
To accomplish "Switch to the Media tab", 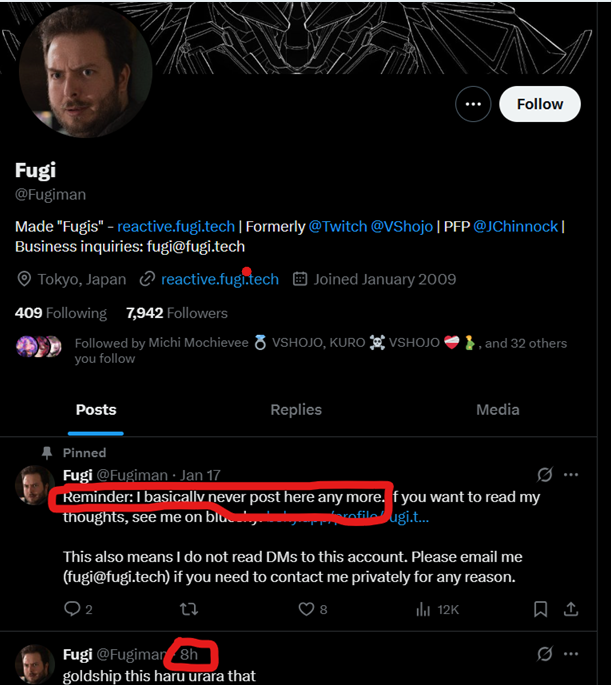I will point(497,409).
